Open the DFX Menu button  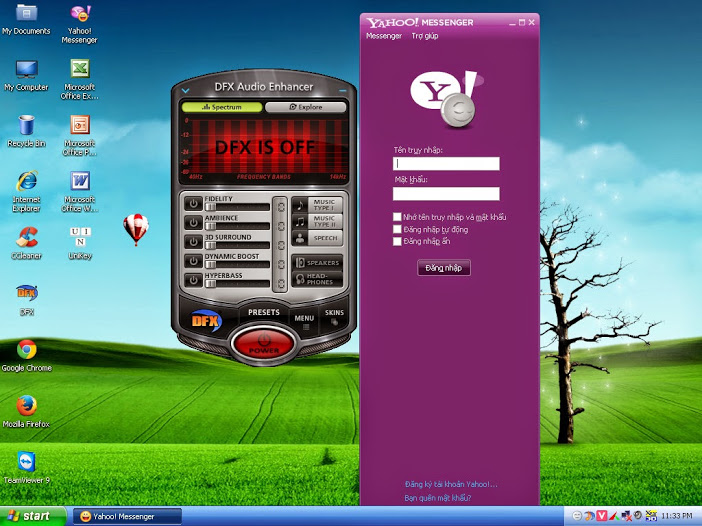coord(304,321)
